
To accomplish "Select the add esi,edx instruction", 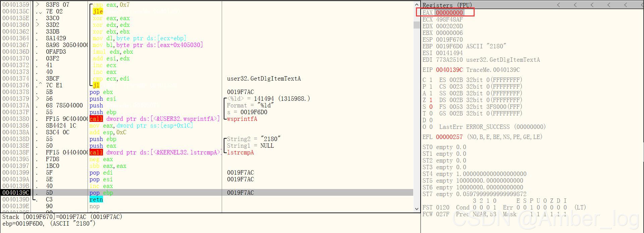I will pos(111,58).
